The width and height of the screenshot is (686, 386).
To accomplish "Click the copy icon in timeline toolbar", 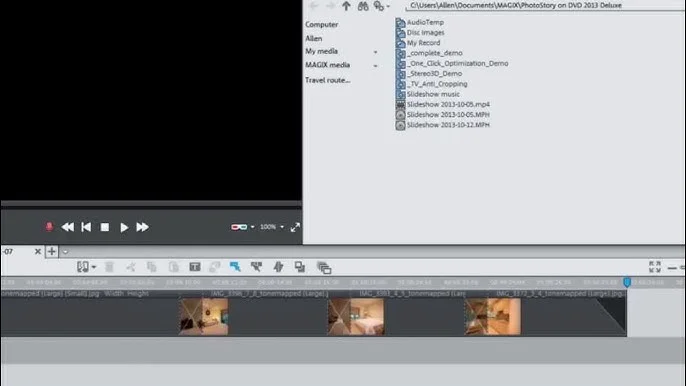I will pyautogui.click(x=152, y=267).
